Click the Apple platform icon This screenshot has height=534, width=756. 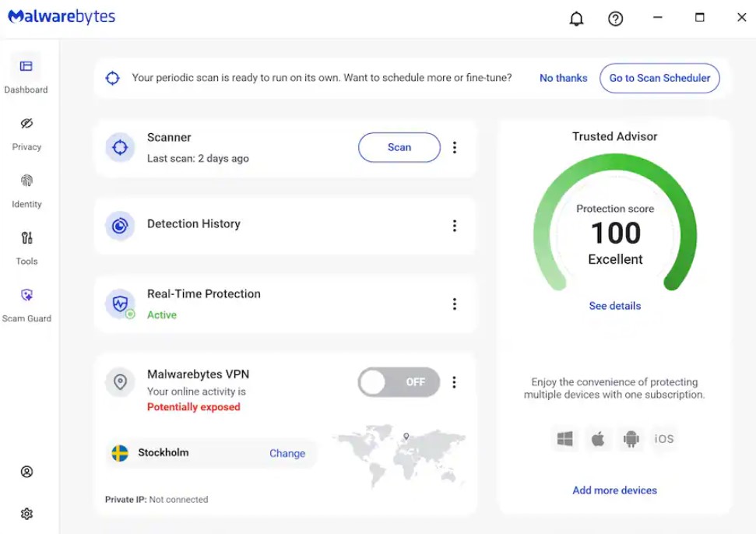[598, 439]
